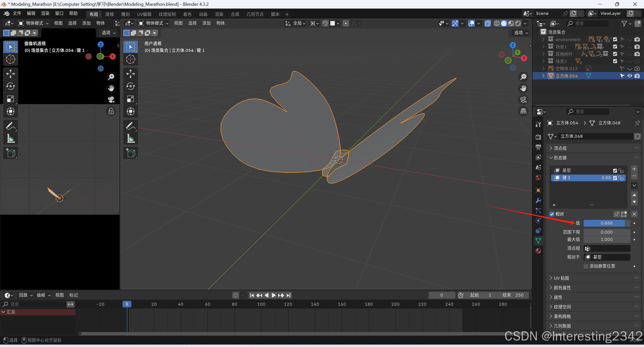Toggle visibility eye of 立方体.054
Screen dimensions: 644x347
click(630, 76)
